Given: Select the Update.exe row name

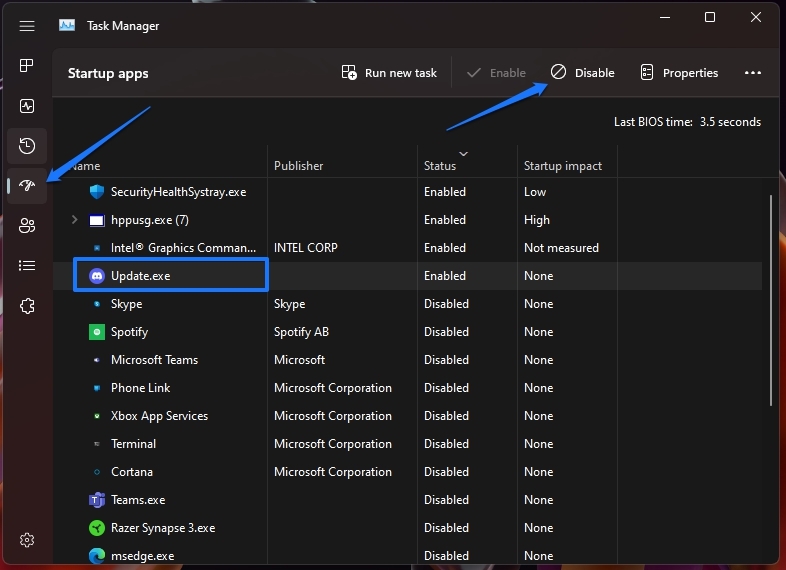Looking at the screenshot, I should click(140, 276).
